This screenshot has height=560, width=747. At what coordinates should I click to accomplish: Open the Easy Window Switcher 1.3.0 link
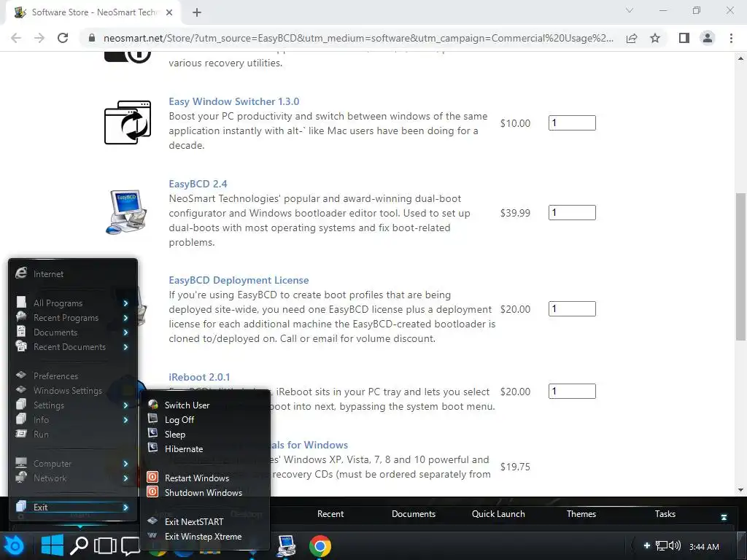tap(234, 101)
